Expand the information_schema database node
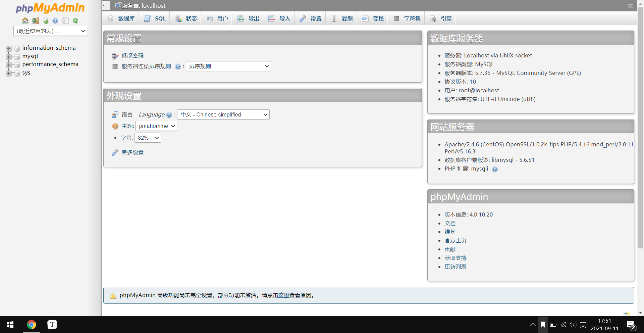 click(9, 49)
